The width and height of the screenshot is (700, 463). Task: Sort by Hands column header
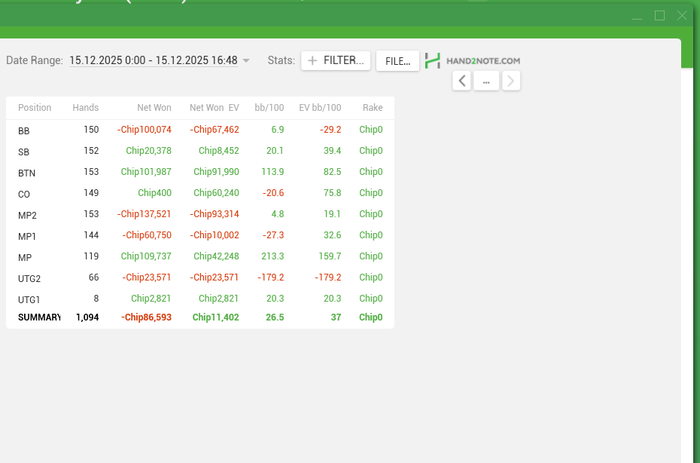coord(85,108)
